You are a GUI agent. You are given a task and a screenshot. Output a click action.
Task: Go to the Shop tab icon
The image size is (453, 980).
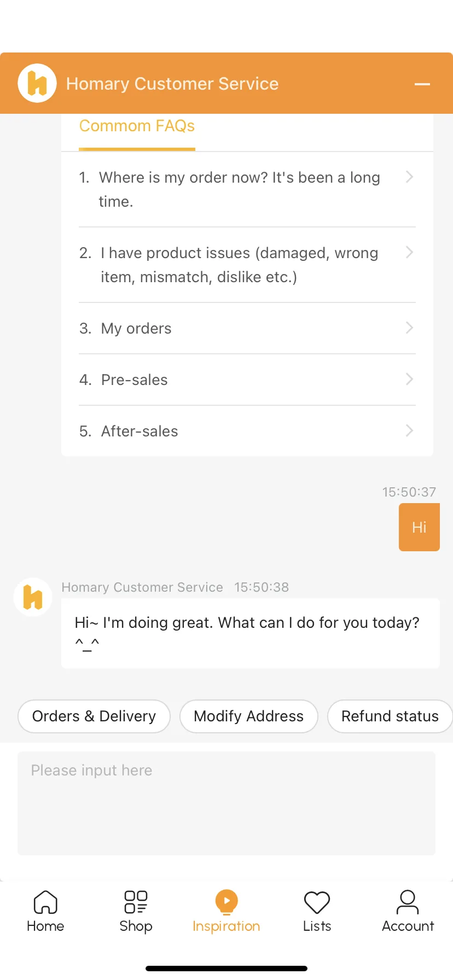point(136,902)
